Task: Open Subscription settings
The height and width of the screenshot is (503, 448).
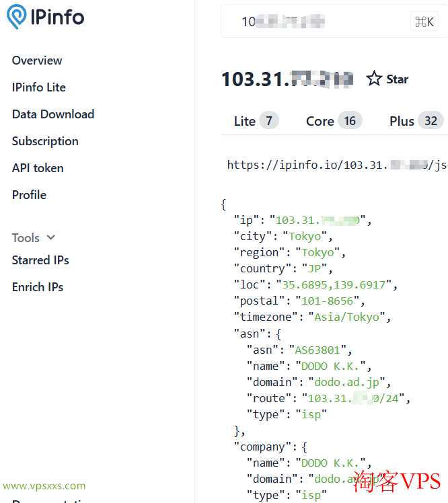Action: tap(45, 141)
